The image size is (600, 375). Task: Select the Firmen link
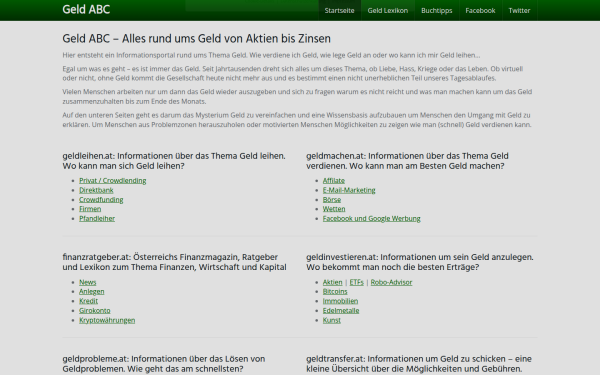90,209
